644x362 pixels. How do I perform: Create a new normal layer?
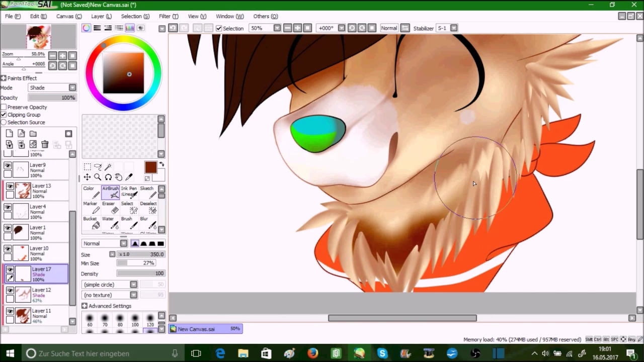point(9,133)
